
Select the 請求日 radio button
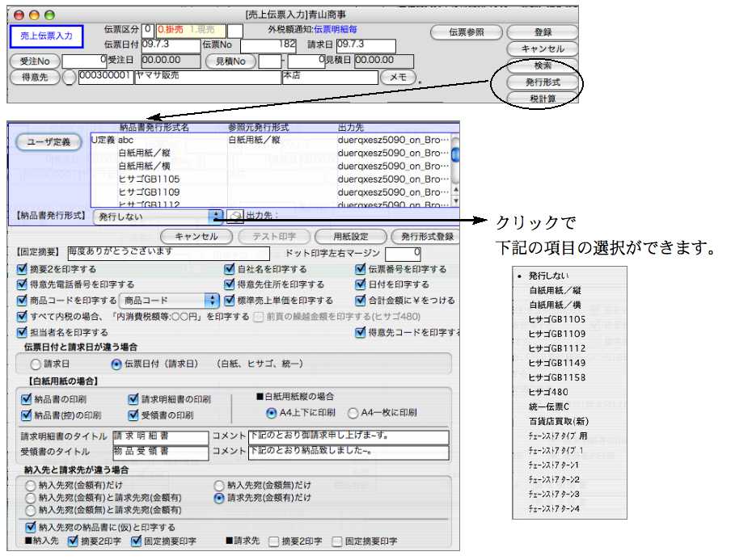tap(36, 364)
